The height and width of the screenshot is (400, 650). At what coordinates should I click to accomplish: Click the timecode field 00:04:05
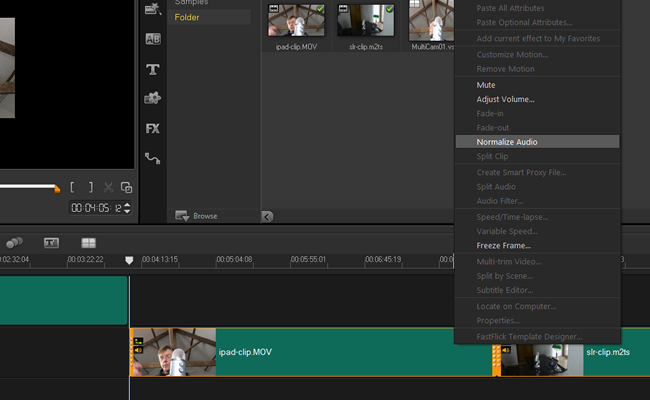[97, 208]
